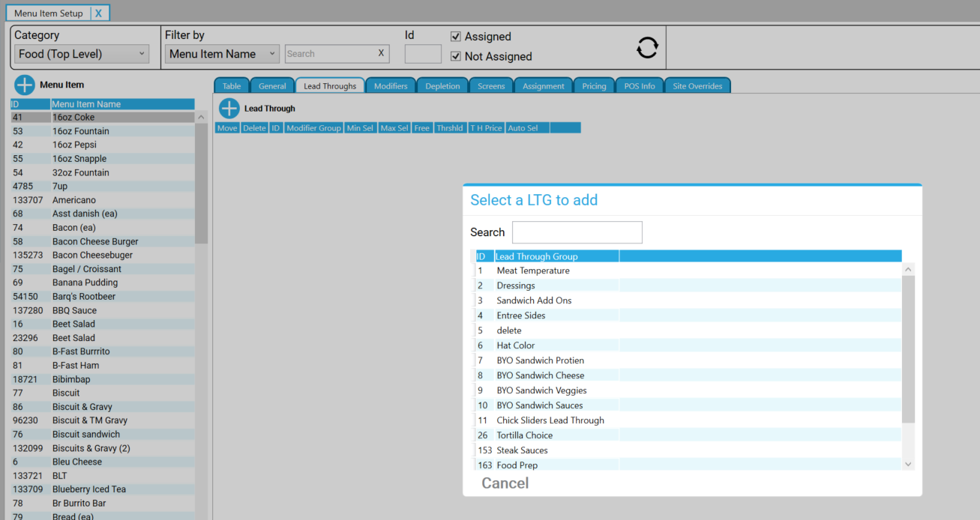980x520 pixels.
Task: Open the Pricing tab
Action: (594, 86)
